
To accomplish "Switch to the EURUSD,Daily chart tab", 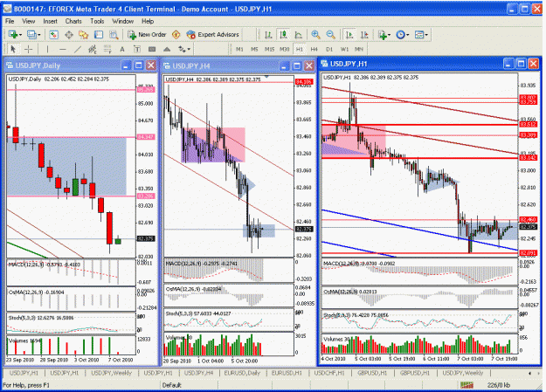I will [x=242, y=373].
